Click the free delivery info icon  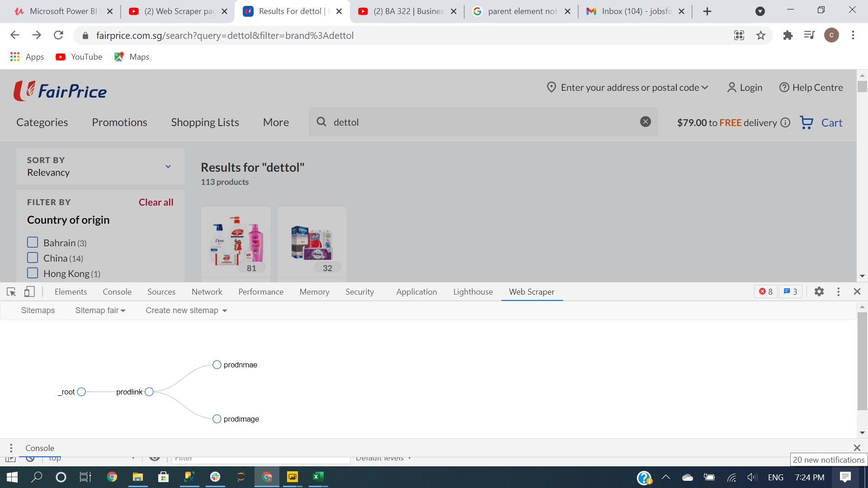point(785,122)
